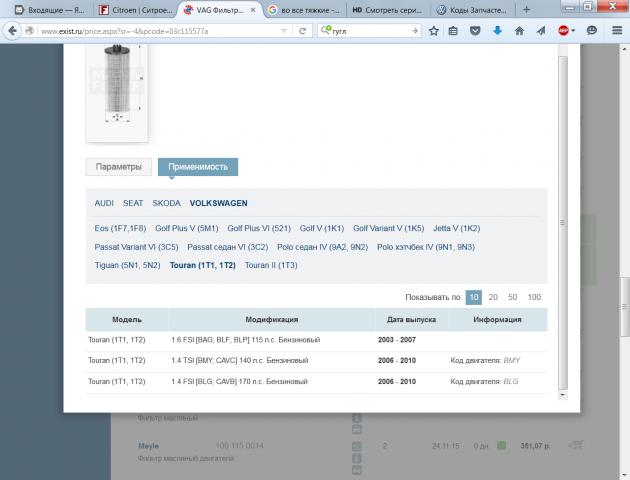
Task: Open the downloads arrow icon
Action: pos(497,31)
